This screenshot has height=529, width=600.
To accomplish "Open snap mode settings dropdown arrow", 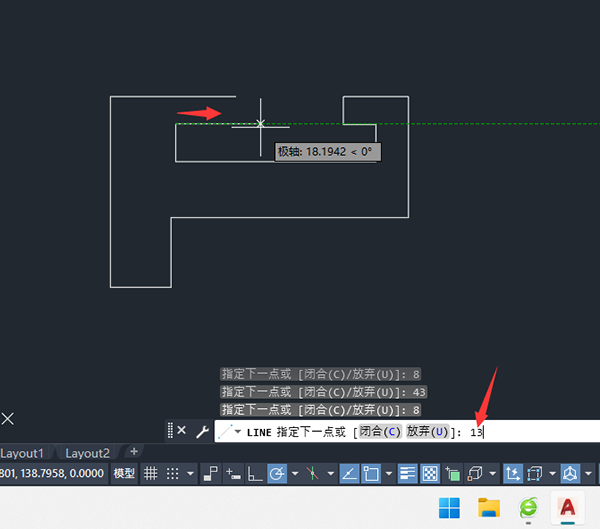I will pos(190,473).
